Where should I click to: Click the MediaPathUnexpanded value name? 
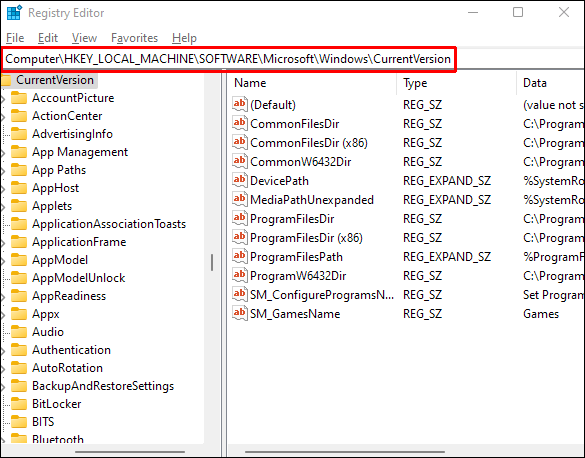(x=312, y=200)
